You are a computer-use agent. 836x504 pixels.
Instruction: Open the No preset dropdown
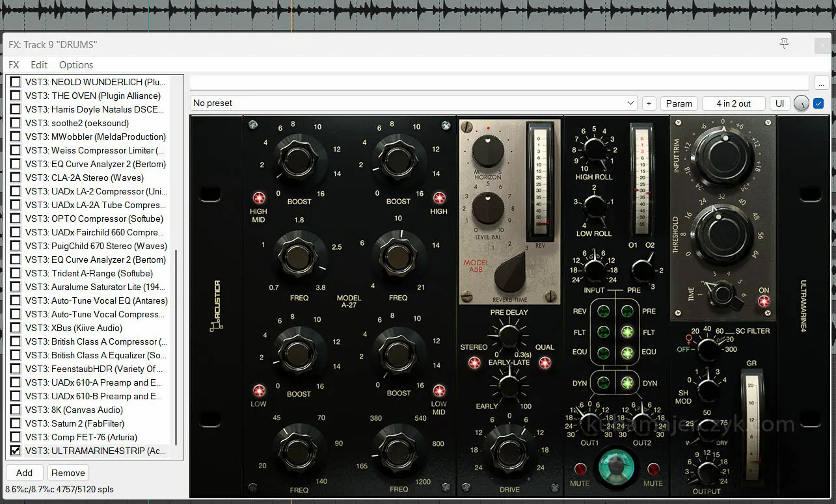tap(414, 103)
